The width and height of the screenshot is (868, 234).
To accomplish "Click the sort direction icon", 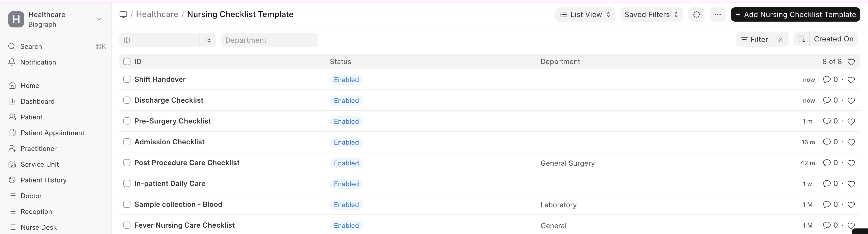I will pyautogui.click(x=802, y=39).
